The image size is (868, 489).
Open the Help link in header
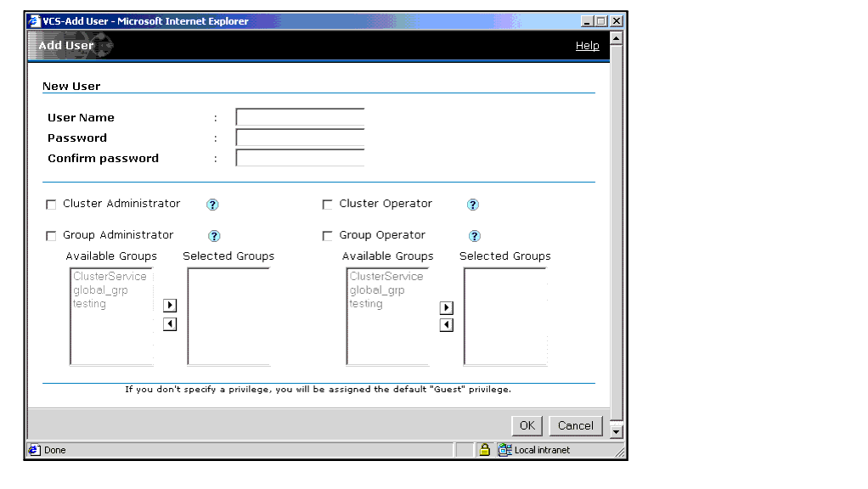[x=587, y=46]
